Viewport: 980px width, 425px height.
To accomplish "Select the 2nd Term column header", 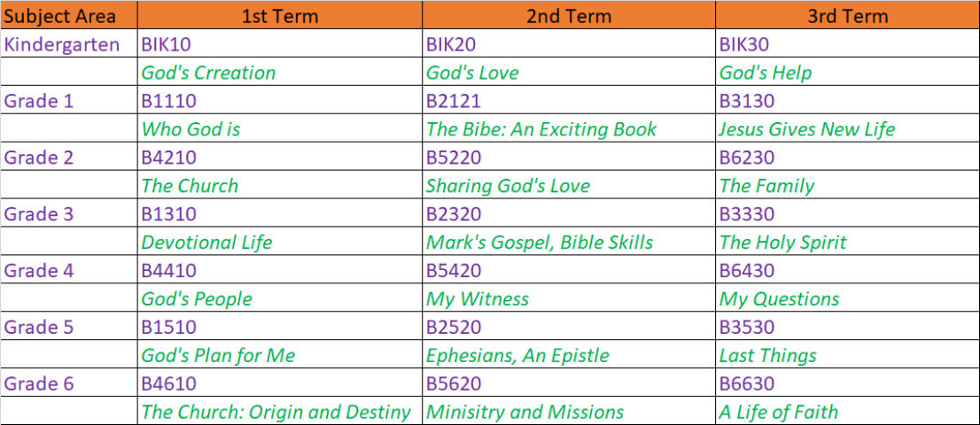I will pyautogui.click(x=568, y=15).
